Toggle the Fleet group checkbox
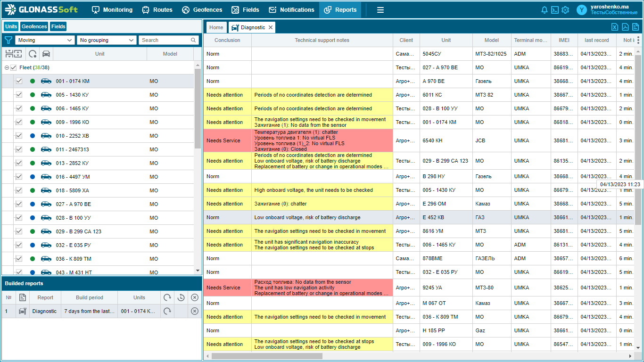The image size is (644, 362). 13,68
